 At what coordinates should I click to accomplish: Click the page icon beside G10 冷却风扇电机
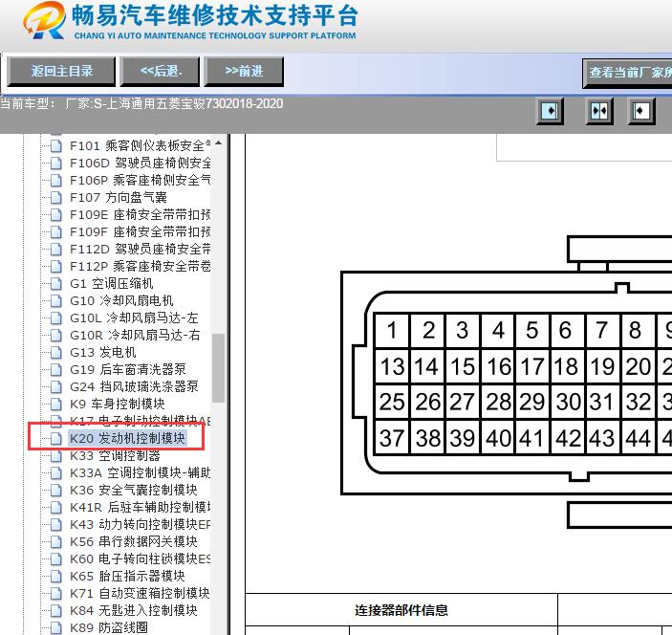click(x=55, y=300)
